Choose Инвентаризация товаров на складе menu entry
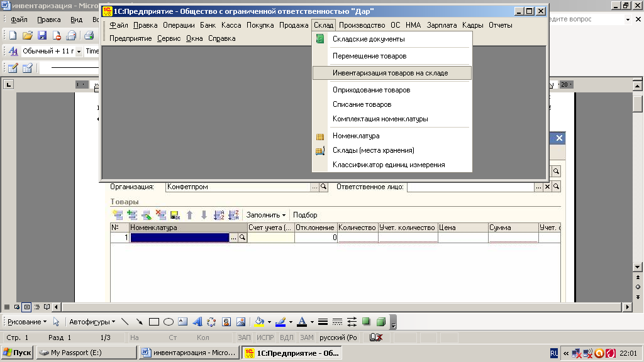Viewport: 644px width, 362px height. [392, 73]
